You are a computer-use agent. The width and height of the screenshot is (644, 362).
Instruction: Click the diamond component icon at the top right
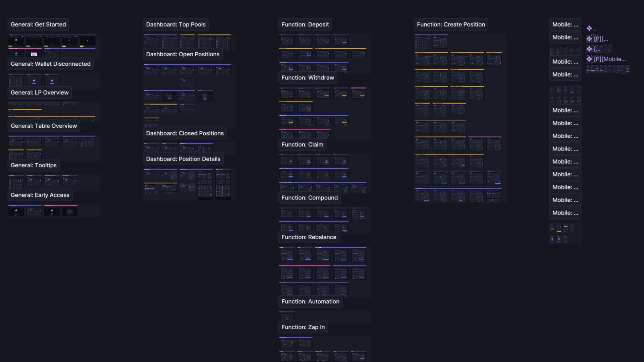(590, 28)
